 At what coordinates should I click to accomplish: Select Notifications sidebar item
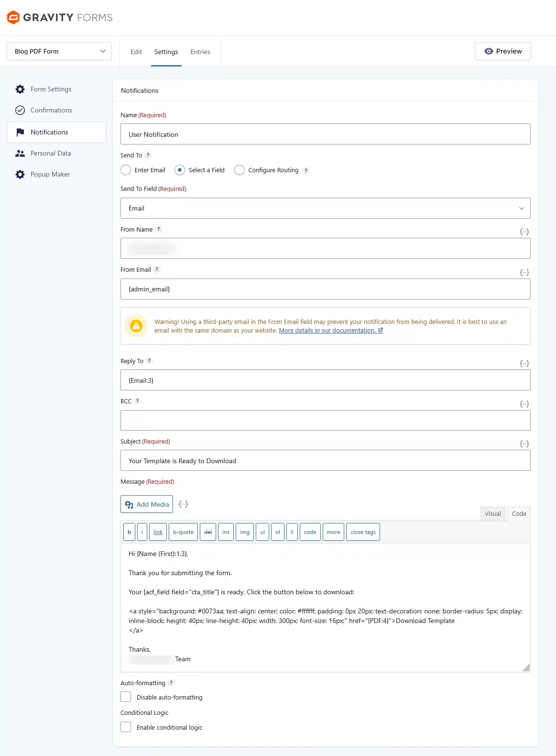coord(56,132)
